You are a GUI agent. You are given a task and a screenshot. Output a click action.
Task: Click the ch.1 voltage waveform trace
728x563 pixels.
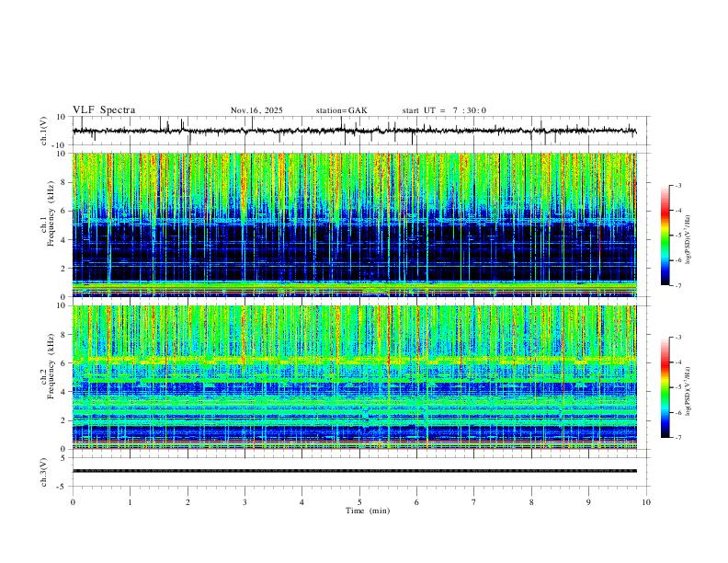354,131
